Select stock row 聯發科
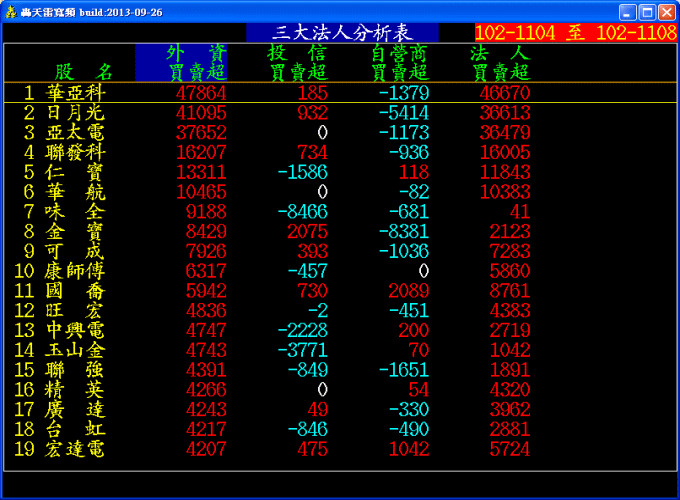Viewport: 680px width, 500px height. coord(340,152)
